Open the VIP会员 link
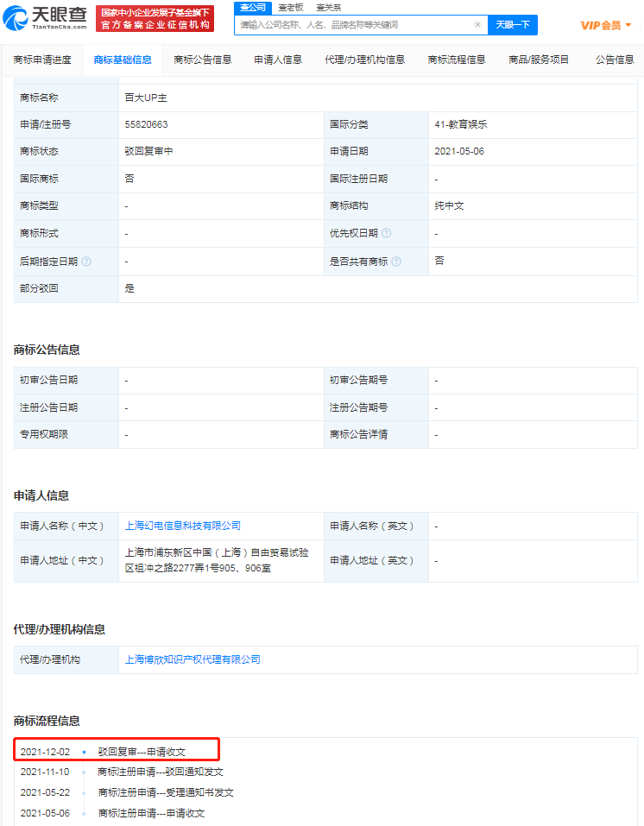The width and height of the screenshot is (644, 826). (x=600, y=25)
